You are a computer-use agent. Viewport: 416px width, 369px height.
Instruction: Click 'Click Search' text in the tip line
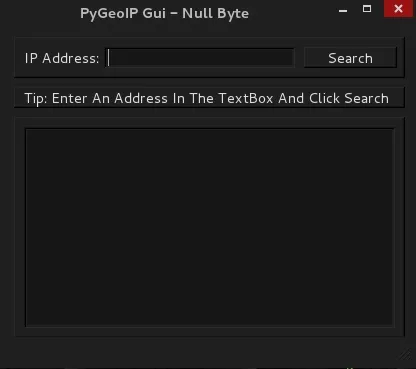(349, 98)
